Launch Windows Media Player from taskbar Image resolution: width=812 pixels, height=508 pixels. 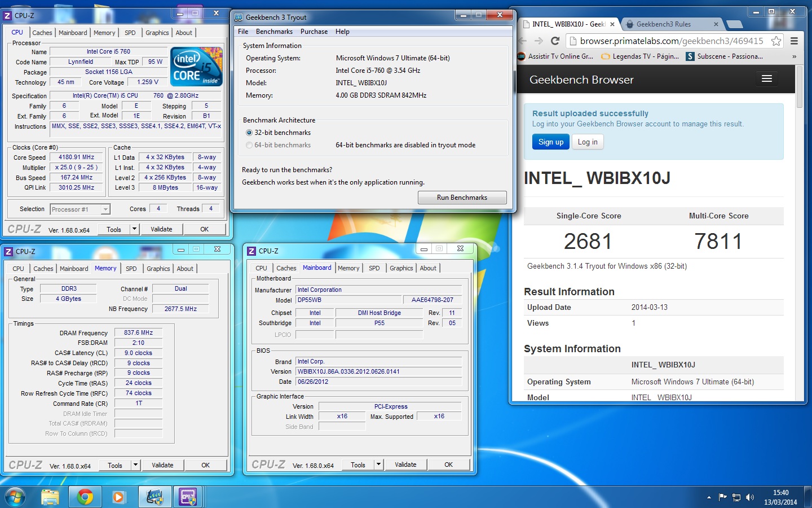pyautogui.click(x=118, y=497)
